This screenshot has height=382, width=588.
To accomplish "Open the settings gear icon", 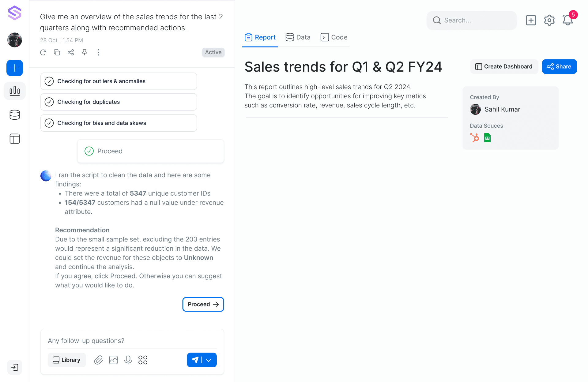I will 549,20.
